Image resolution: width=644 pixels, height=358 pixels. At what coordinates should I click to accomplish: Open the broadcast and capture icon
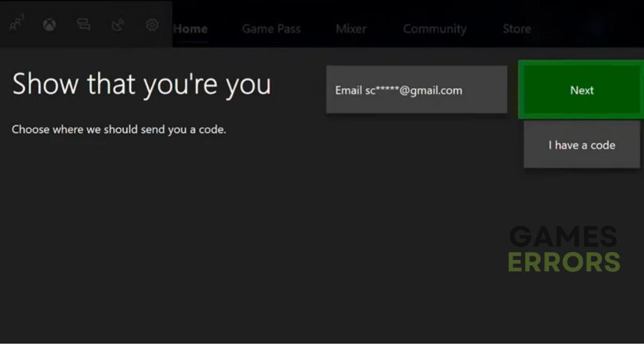[118, 25]
